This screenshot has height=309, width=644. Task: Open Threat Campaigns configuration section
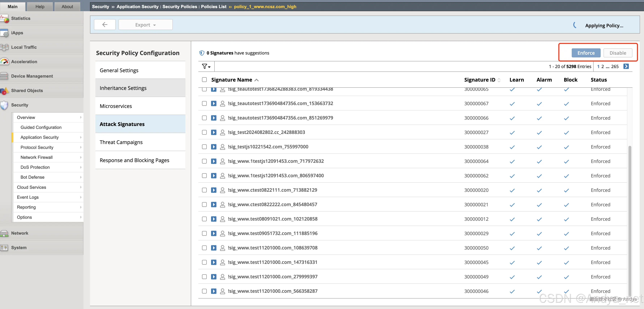[x=121, y=142]
